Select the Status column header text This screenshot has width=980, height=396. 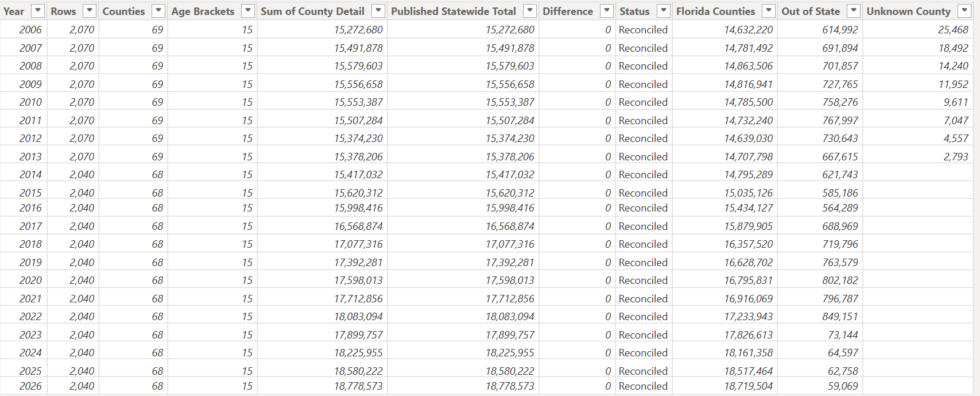tap(634, 11)
